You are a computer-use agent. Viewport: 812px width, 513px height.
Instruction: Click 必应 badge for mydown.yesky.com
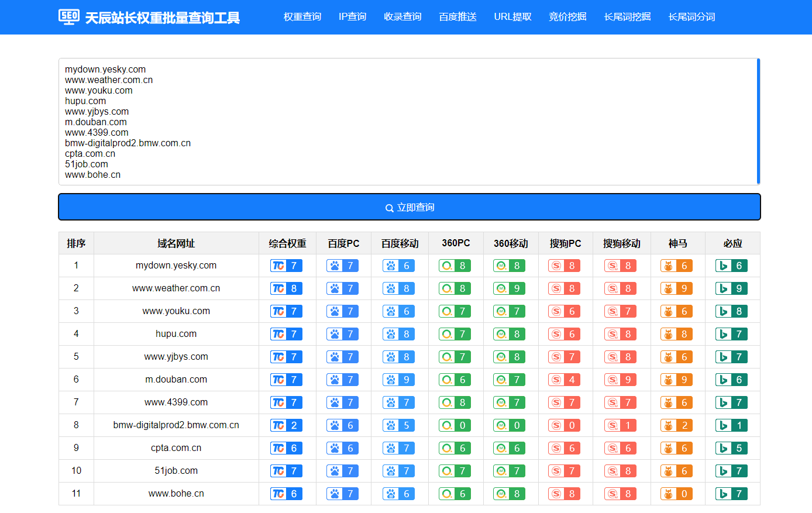pos(732,266)
